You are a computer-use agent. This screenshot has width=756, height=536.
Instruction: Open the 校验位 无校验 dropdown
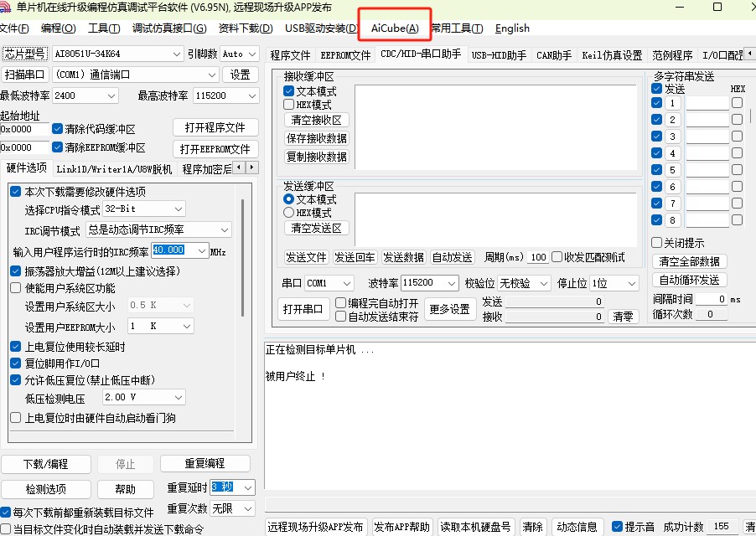pos(524,283)
